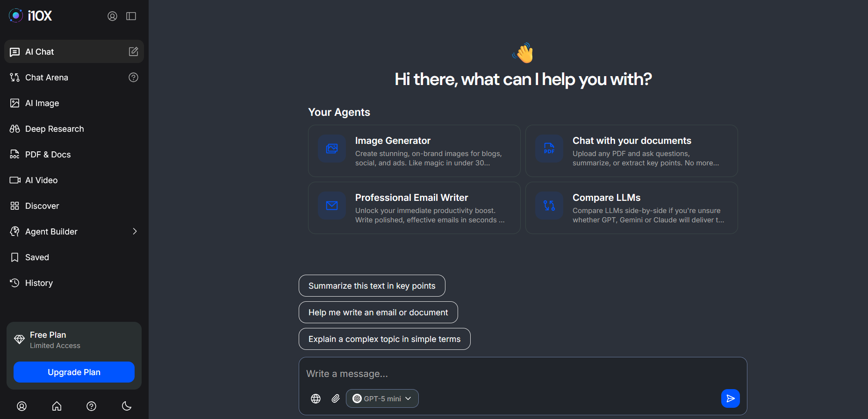Expand the Agent Builder submenu

tap(135, 232)
